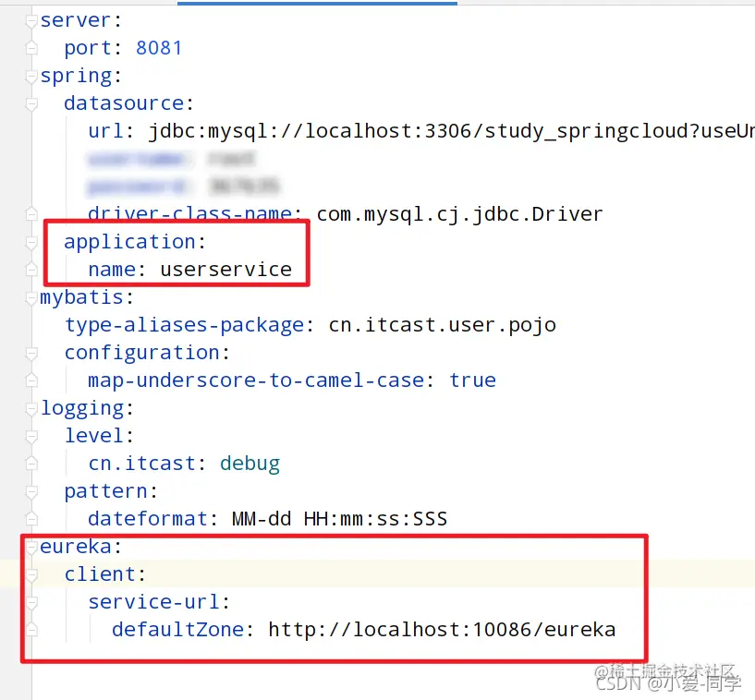Viewport: 755px width, 700px height.
Task: Click the 'defaultZone' key
Action: (177, 630)
